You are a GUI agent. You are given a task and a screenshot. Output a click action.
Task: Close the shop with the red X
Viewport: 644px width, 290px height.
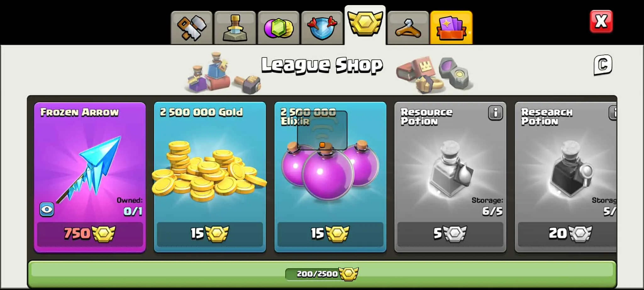(x=601, y=21)
